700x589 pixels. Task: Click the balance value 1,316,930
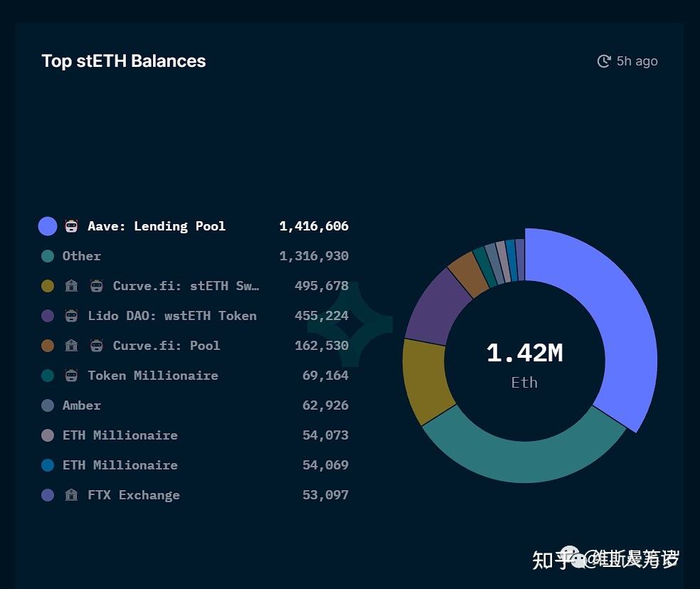pyautogui.click(x=314, y=256)
